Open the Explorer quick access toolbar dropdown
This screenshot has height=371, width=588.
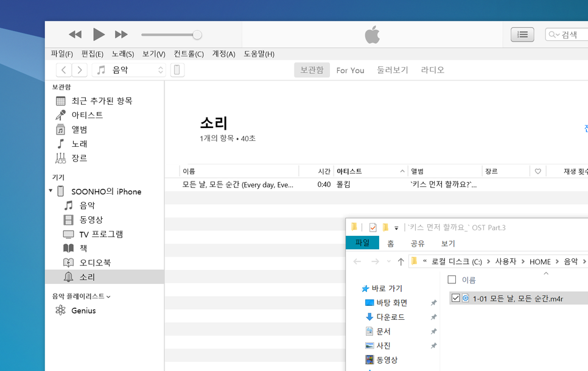click(396, 228)
